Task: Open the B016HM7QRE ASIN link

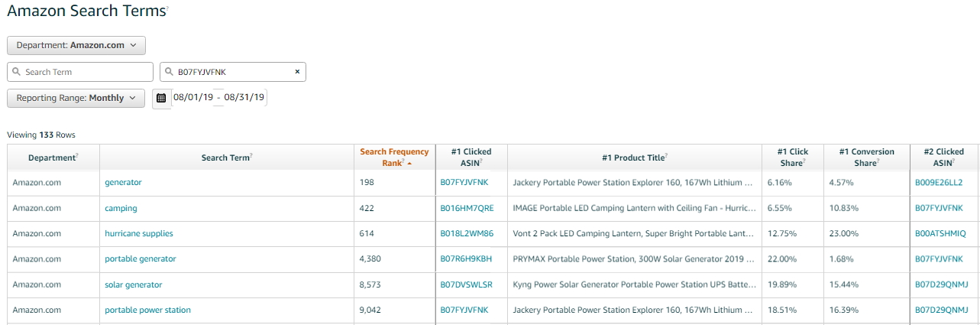Action: pyautogui.click(x=467, y=208)
